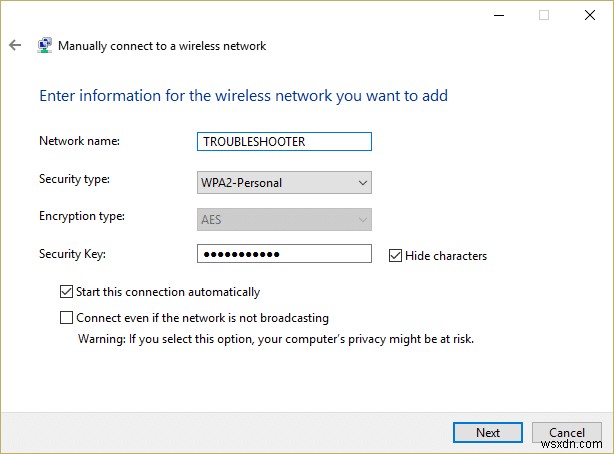
Task: Click the "Security Key:" label
Action: 71,254
